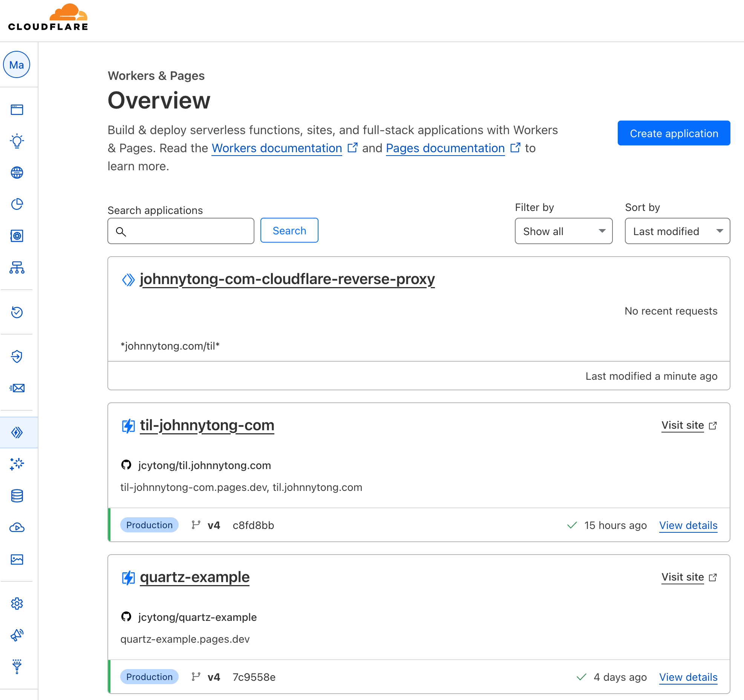Select Workers & Pages sidebar icon

[x=17, y=433]
